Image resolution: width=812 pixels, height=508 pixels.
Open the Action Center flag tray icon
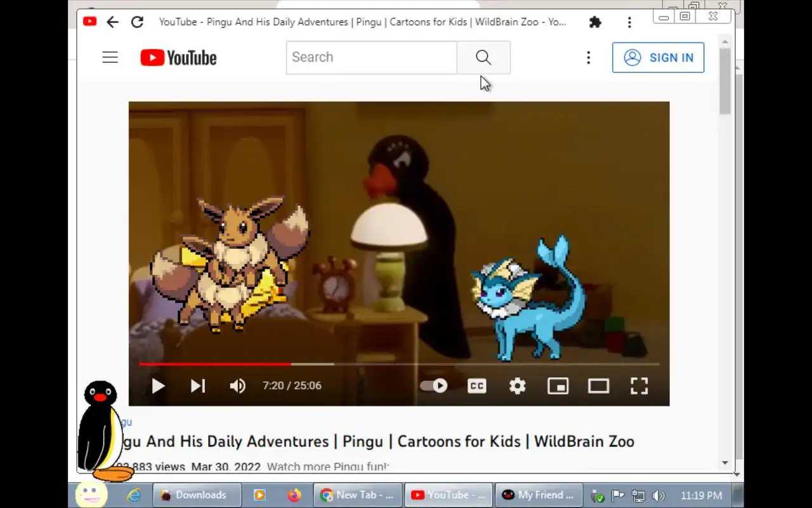click(x=618, y=496)
